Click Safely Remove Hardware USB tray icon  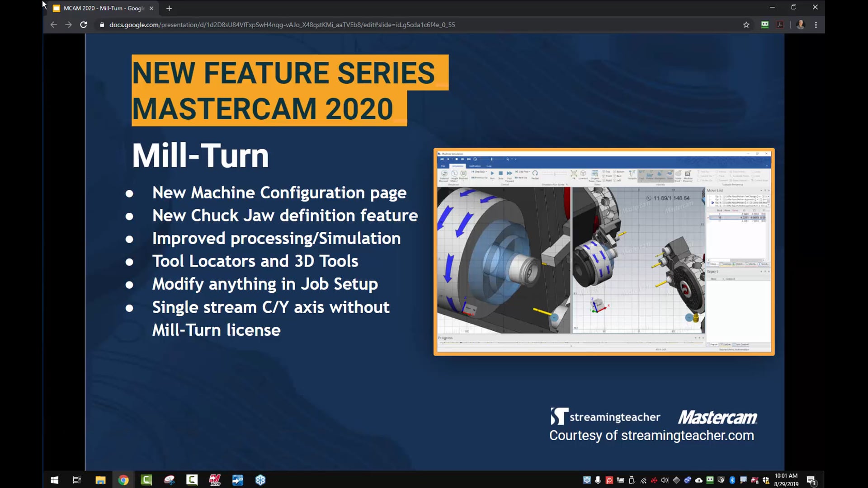point(632,480)
